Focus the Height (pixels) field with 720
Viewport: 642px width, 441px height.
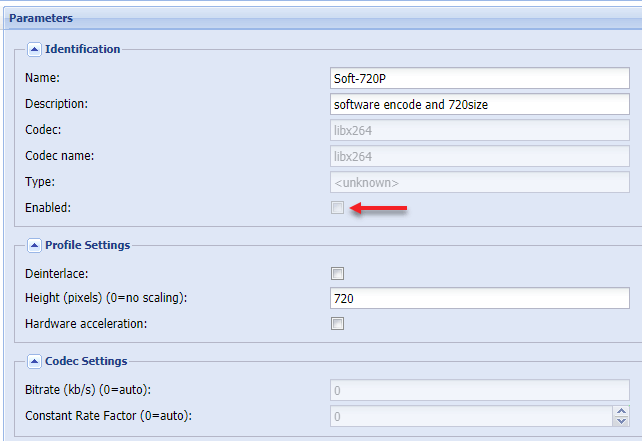point(478,298)
